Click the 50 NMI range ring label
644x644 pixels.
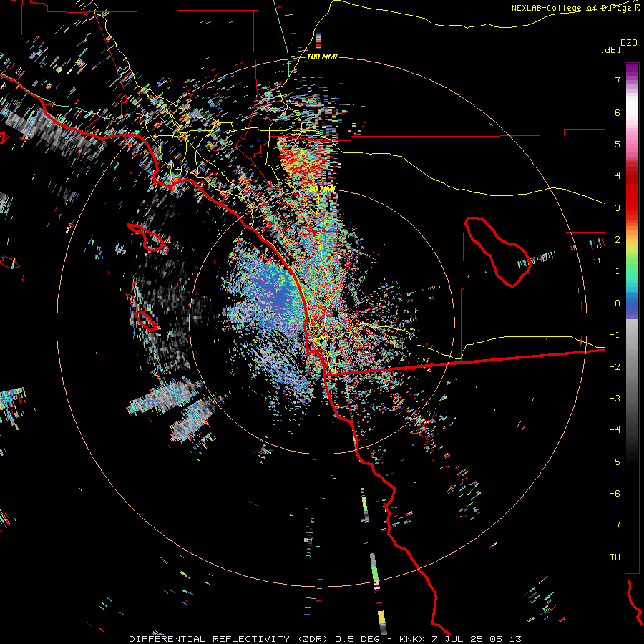[323, 190]
